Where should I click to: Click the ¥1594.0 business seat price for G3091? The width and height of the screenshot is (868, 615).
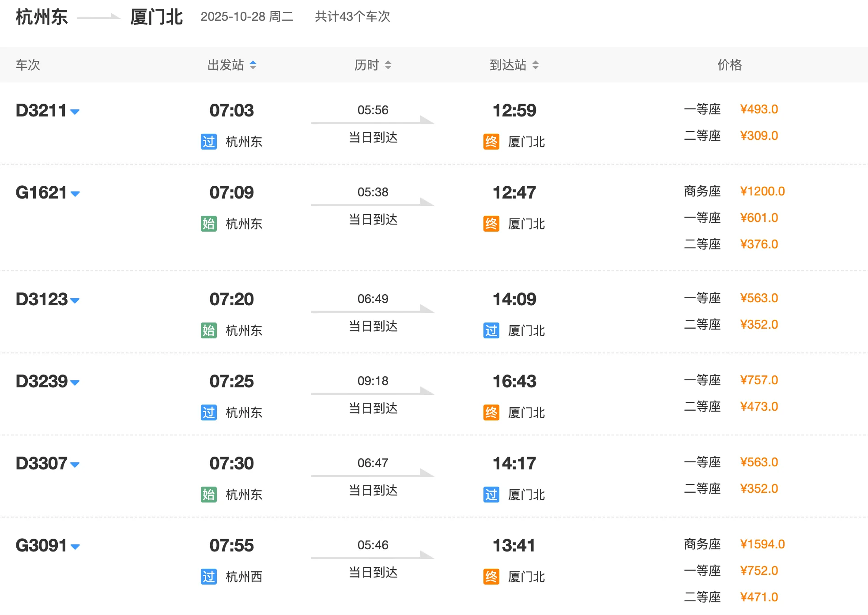pos(762,544)
